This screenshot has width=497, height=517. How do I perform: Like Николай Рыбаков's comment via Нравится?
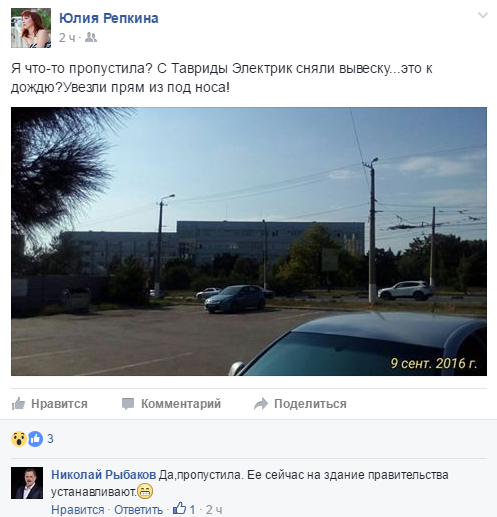(x=78, y=510)
